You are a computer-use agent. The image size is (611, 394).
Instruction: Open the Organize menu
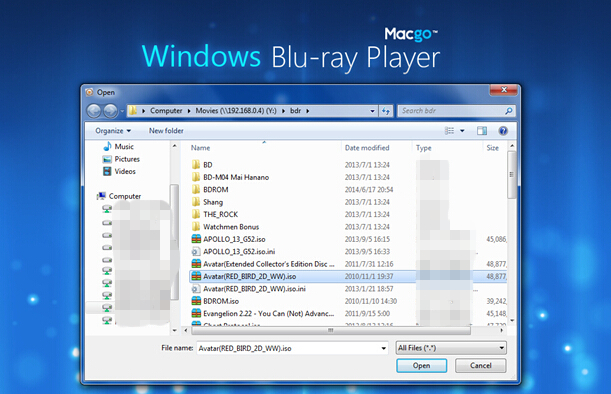click(113, 131)
